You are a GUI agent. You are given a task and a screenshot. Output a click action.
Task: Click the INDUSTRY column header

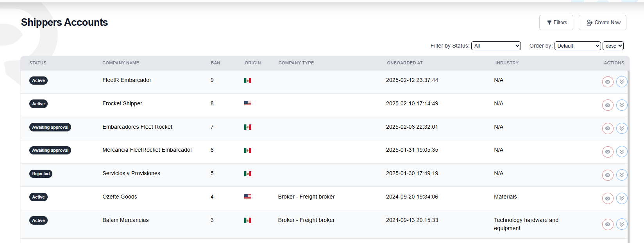[507, 63]
